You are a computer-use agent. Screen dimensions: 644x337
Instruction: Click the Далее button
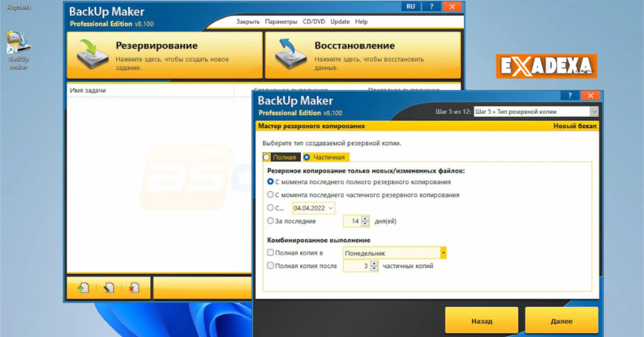click(562, 321)
